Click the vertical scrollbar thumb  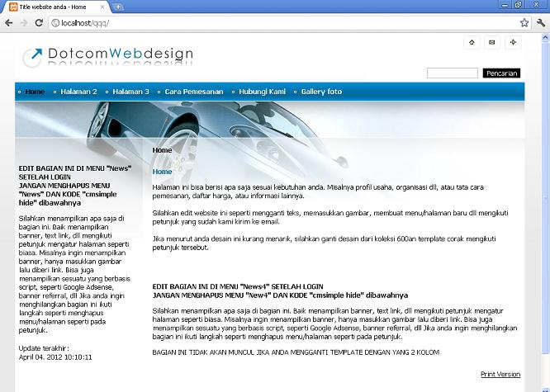pyautogui.click(x=545, y=196)
